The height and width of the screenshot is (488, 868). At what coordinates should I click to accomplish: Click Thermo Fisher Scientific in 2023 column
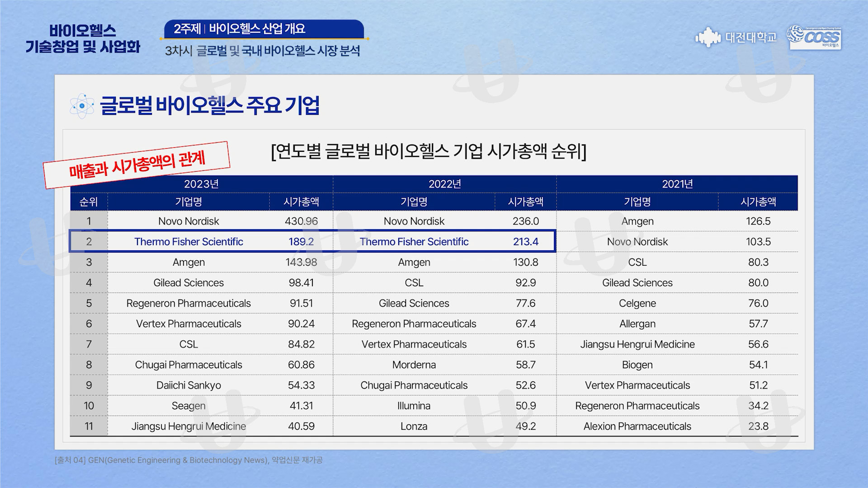tap(189, 242)
